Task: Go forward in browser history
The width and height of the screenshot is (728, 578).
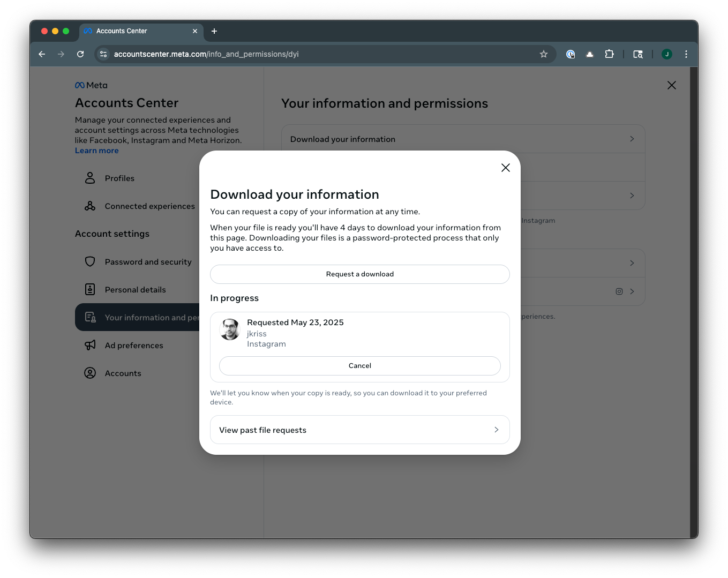Action: coord(61,54)
